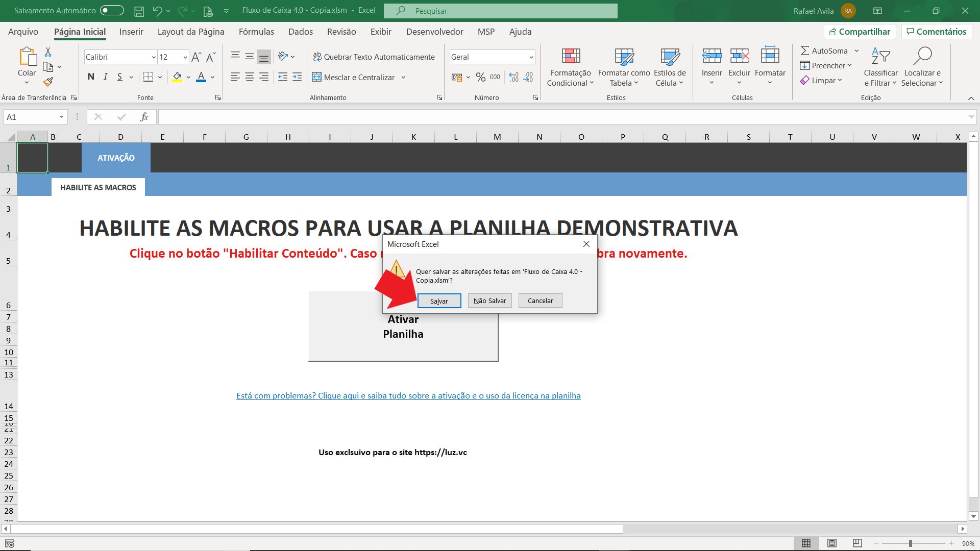Click the accounting number format icon

pyautogui.click(x=457, y=77)
